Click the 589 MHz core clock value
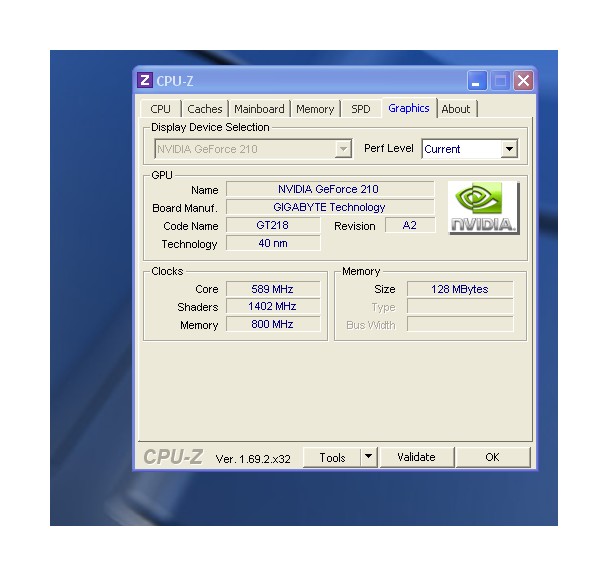608x576 pixels. pos(273,289)
